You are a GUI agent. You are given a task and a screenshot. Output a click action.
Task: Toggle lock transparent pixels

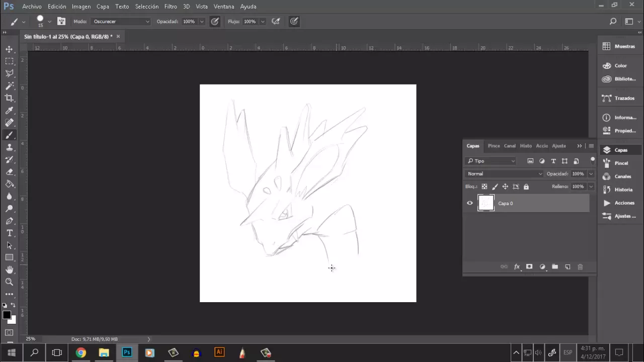485,187
